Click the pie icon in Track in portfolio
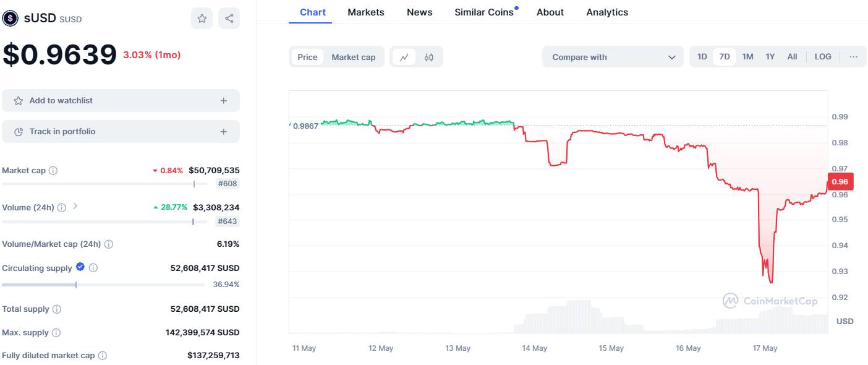 [x=19, y=131]
